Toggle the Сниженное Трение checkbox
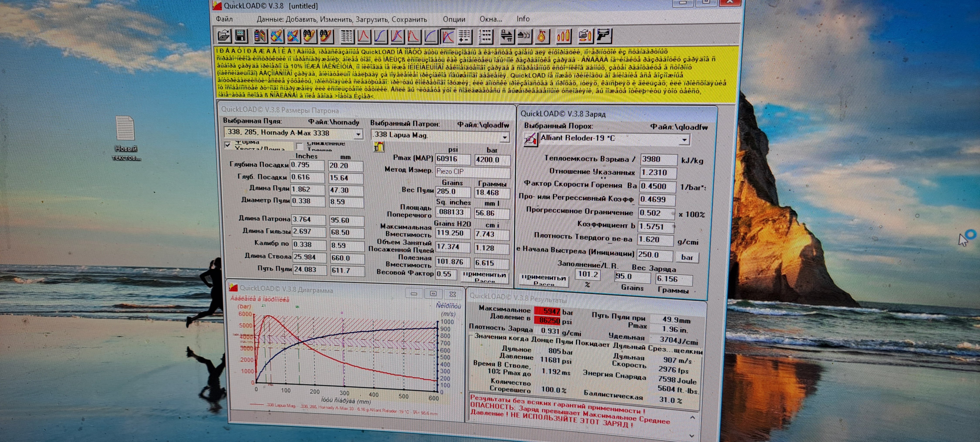The width and height of the screenshot is (980, 442). tap(299, 146)
